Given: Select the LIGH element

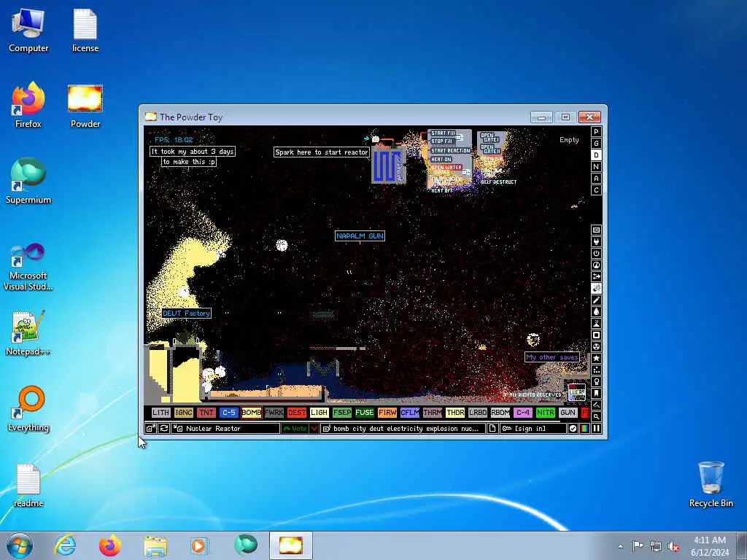Looking at the screenshot, I should 320,413.
